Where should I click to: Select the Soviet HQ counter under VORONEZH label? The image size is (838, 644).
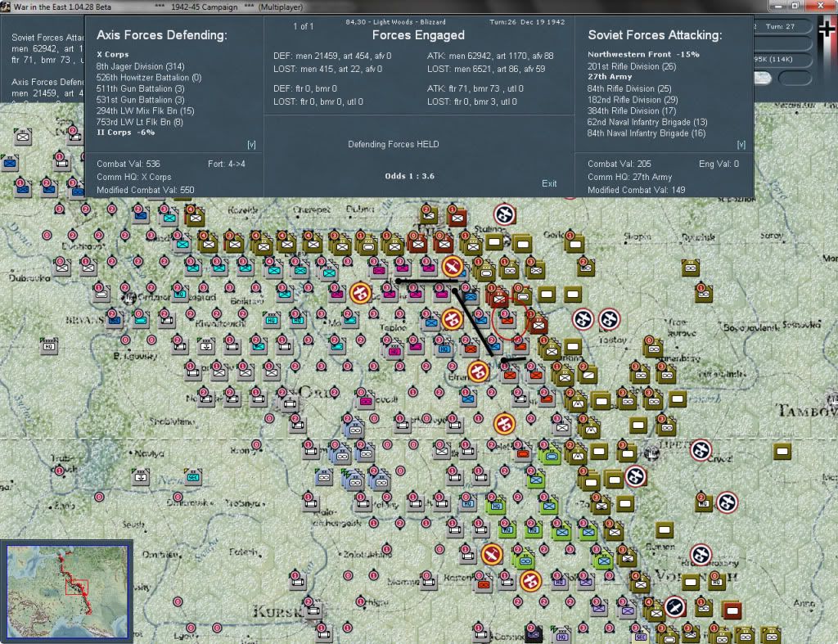[716, 582]
